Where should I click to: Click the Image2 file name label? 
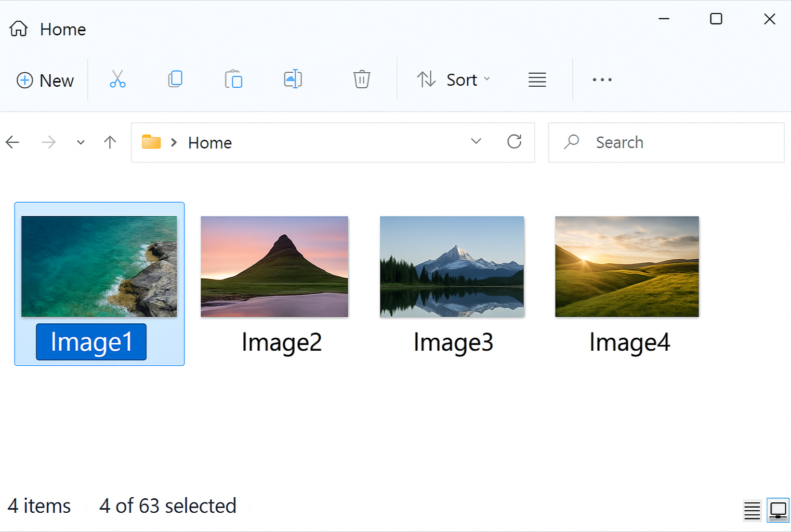click(282, 343)
